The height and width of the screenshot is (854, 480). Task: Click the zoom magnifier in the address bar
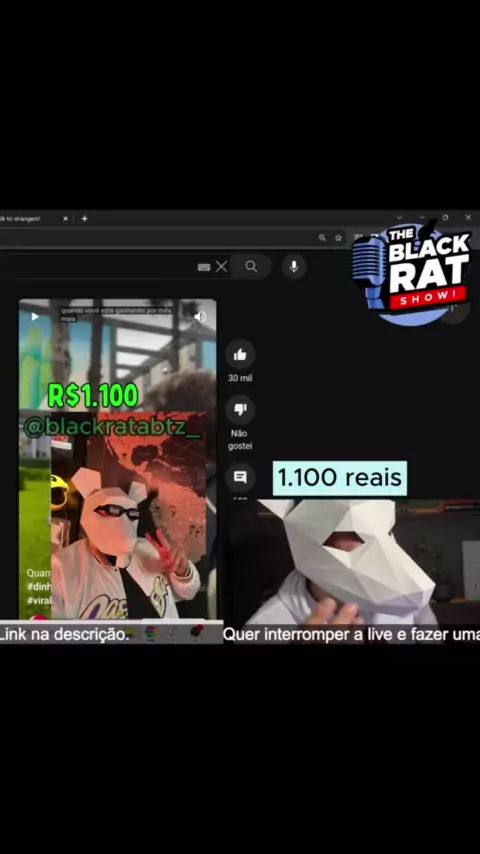pyautogui.click(x=323, y=237)
